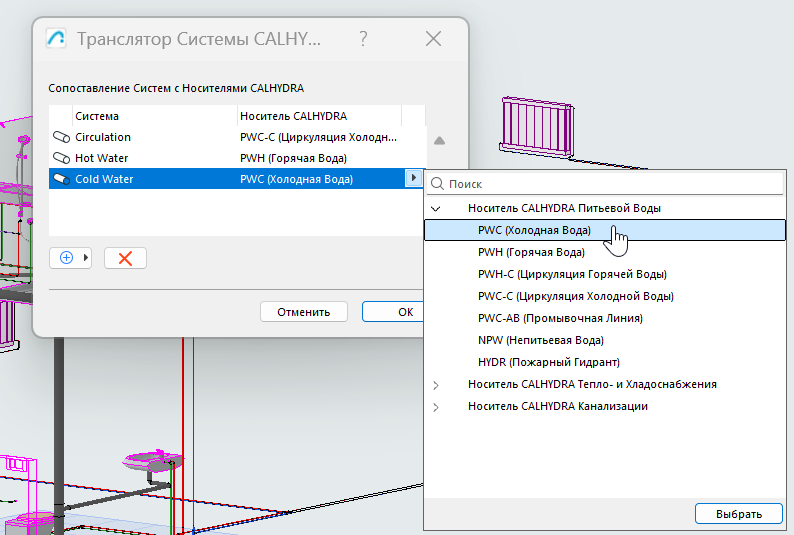
Task: Select the Circulation row name
Action: [103, 137]
